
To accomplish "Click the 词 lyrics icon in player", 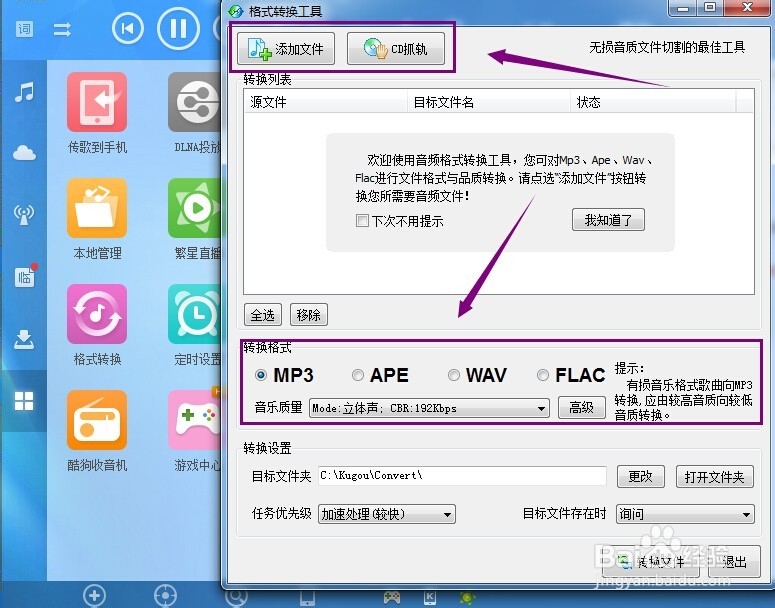I will (24, 29).
